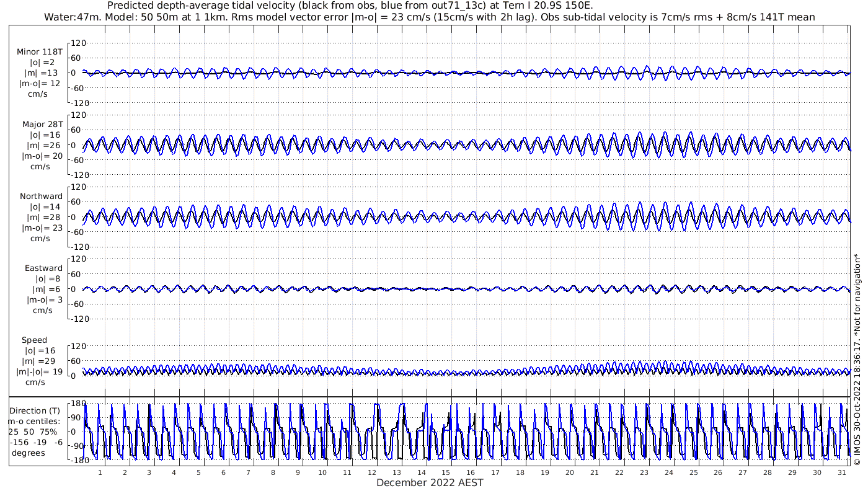The width and height of the screenshot is (868, 496).
Task: Click day tick label '10' on time axis
Action: point(322,472)
